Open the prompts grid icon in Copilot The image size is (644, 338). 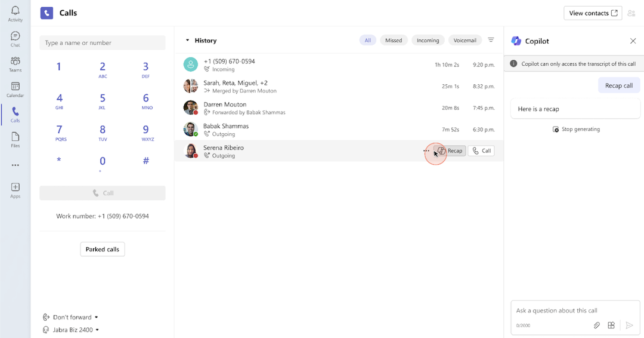pos(611,325)
